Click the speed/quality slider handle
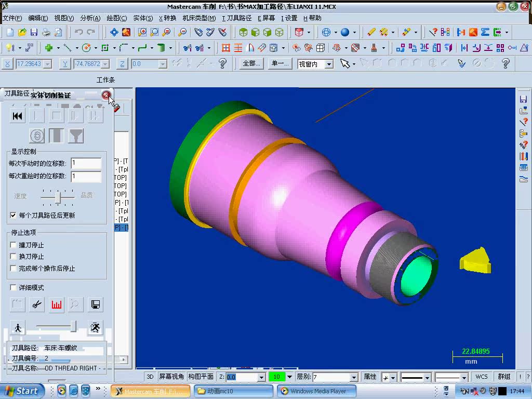Viewport: 532px width, 399px height. pyautogui.click(x=58, y=197)
